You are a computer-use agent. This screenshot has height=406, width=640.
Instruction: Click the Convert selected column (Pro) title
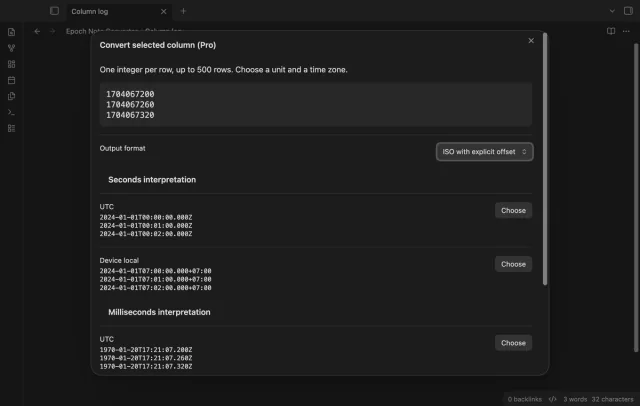(x=158, y=45)
